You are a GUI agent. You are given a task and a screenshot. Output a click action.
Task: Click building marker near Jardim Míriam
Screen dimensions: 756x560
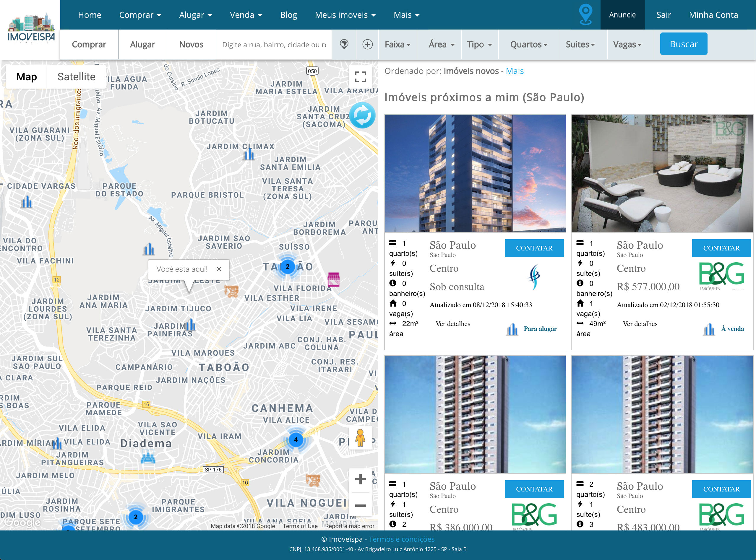(x=56, y=443)
